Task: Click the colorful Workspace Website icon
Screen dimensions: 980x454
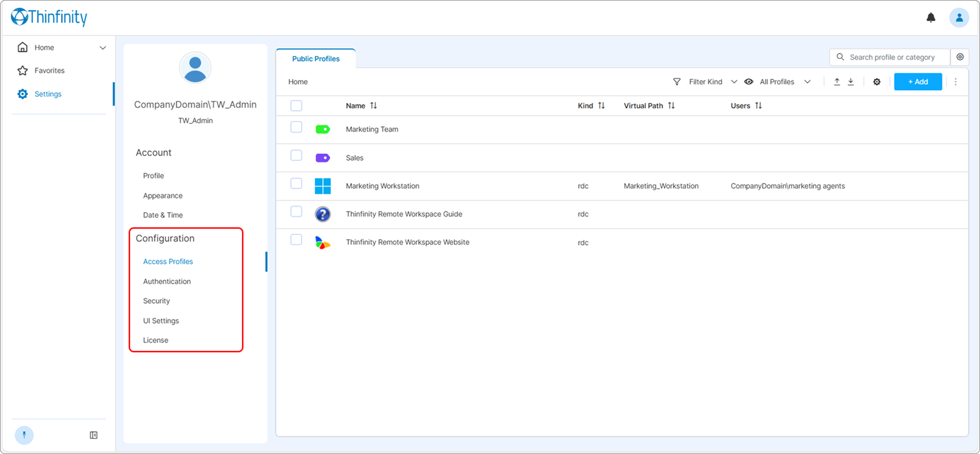Action: click(x=323, y=243)
